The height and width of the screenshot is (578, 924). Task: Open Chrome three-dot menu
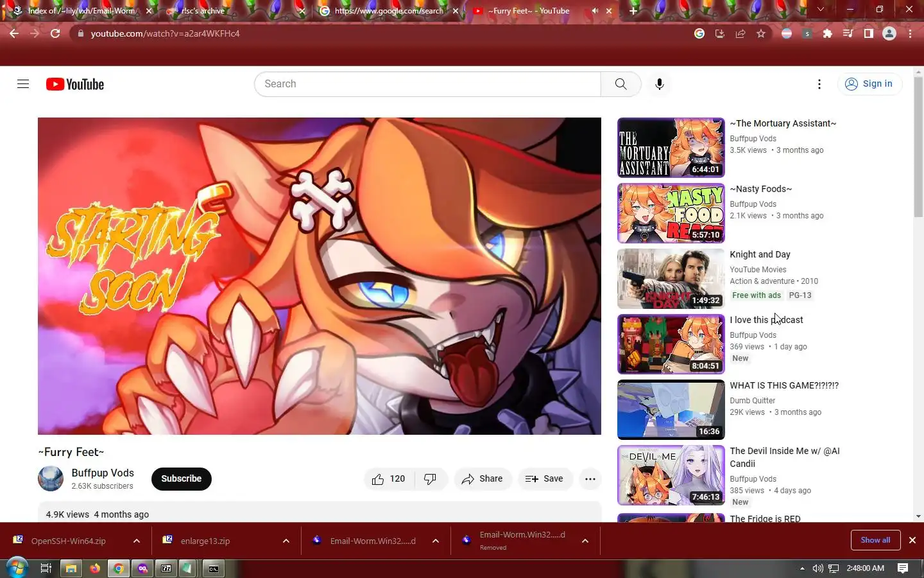point(910,33)
